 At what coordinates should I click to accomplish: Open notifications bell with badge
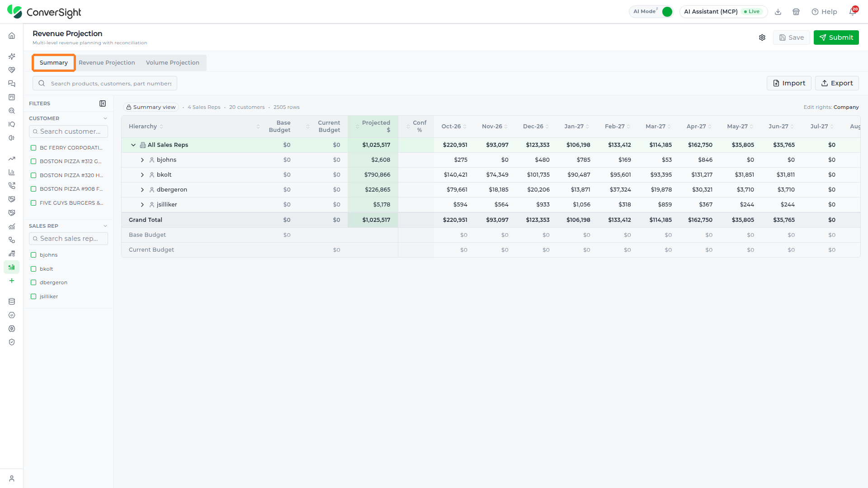(x=853, y=11)
